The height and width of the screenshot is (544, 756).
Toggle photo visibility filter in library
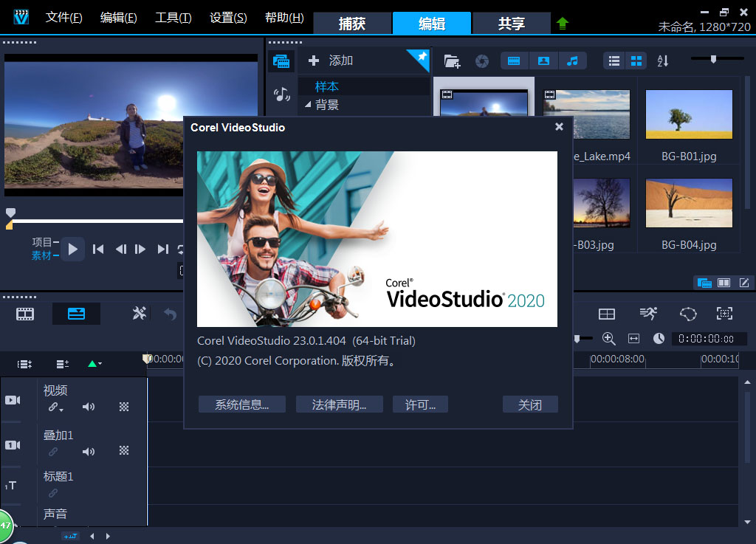point(543,61)
